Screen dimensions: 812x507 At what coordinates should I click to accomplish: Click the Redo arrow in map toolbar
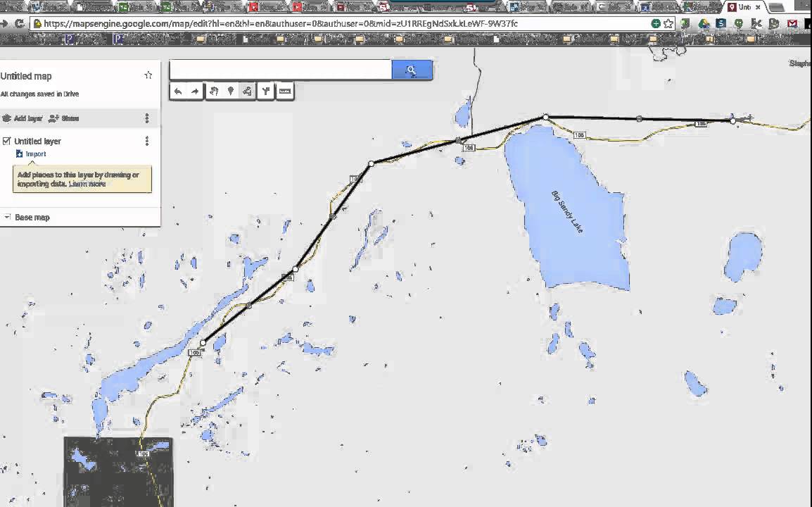195,92
